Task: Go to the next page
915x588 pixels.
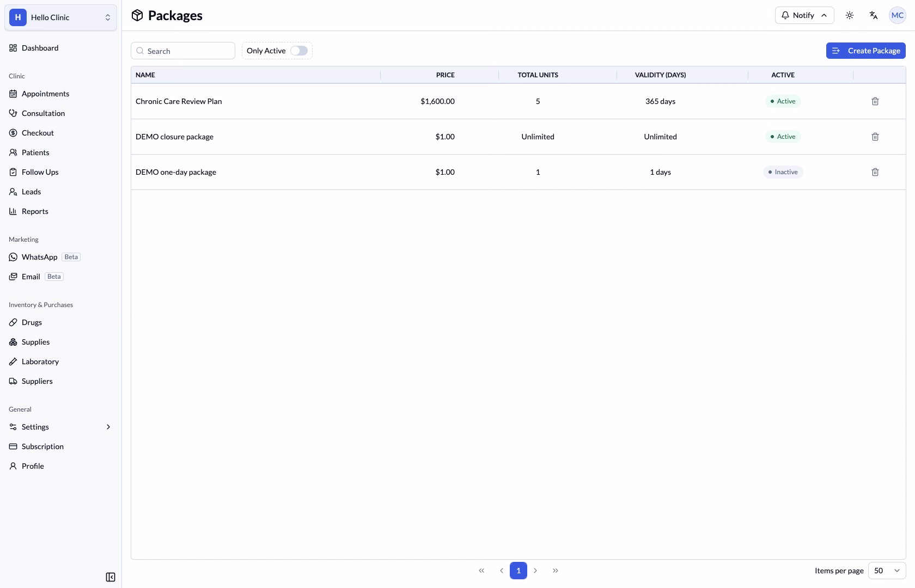Action: point(535,571)
